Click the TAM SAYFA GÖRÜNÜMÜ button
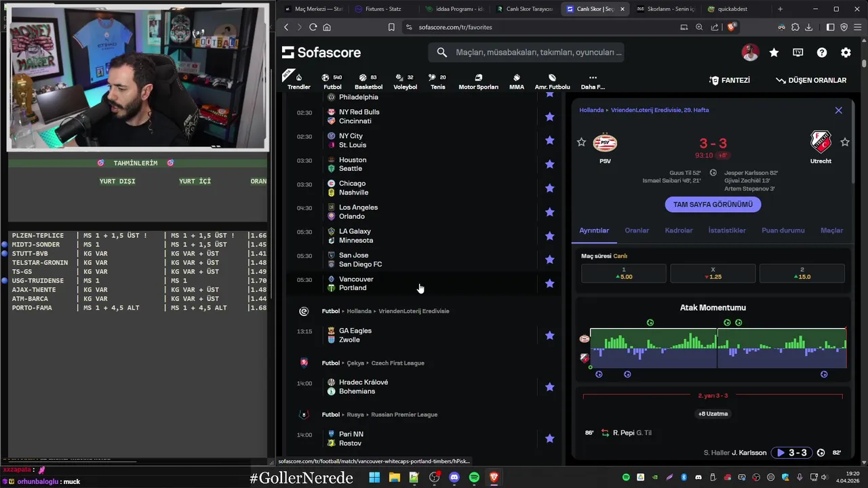Screen dimensions: 868x488 713,204
